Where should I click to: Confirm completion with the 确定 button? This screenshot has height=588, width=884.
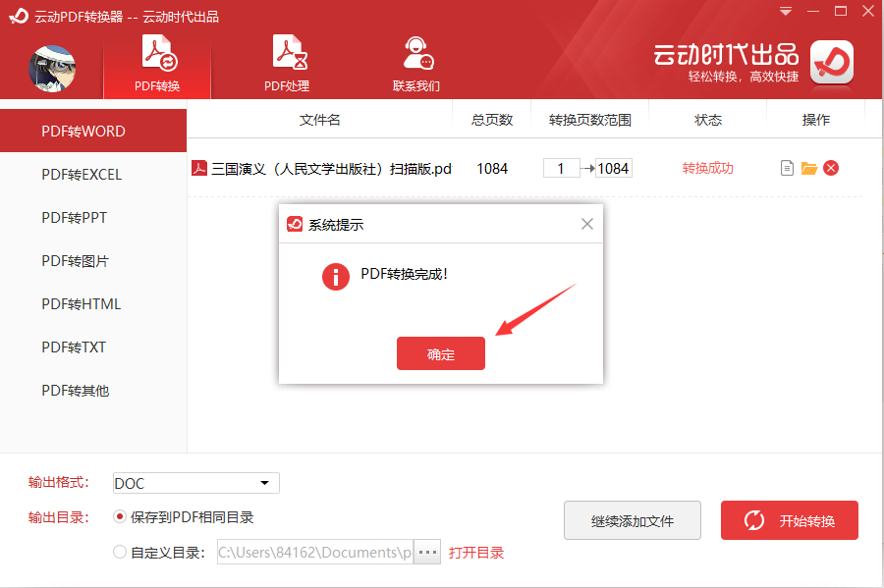(440, 353)
